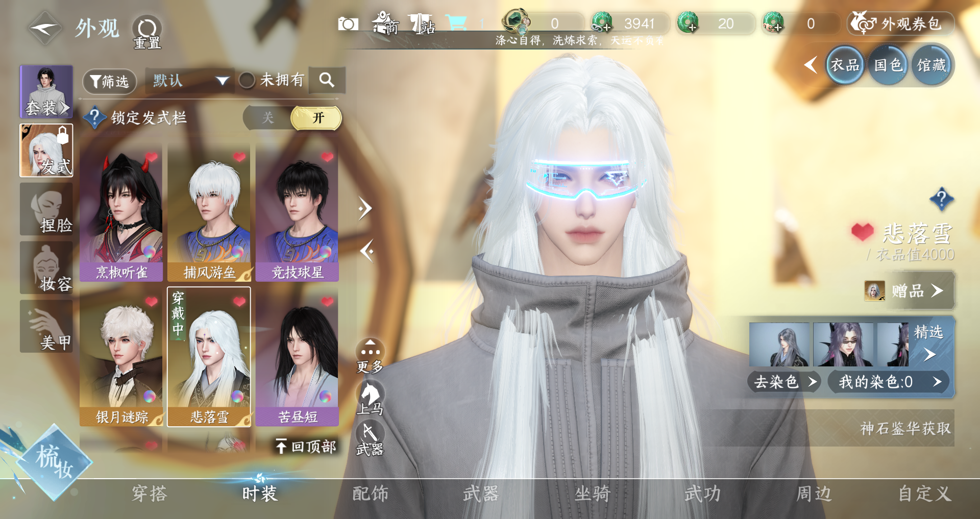Click the 回顶部 back-to-top button
The width and height of the screenshot is (980, 519).
click(x=306, y=447)
